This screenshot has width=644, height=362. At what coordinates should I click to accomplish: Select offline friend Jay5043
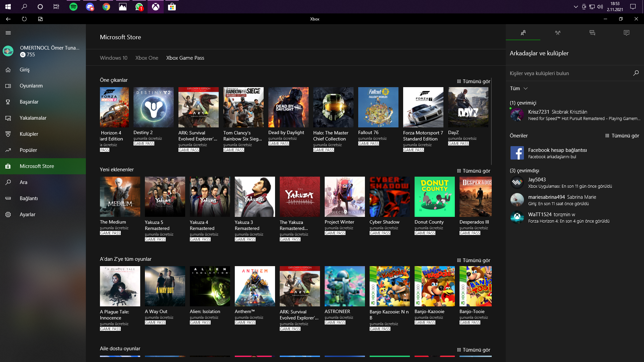tap(575, 183)
